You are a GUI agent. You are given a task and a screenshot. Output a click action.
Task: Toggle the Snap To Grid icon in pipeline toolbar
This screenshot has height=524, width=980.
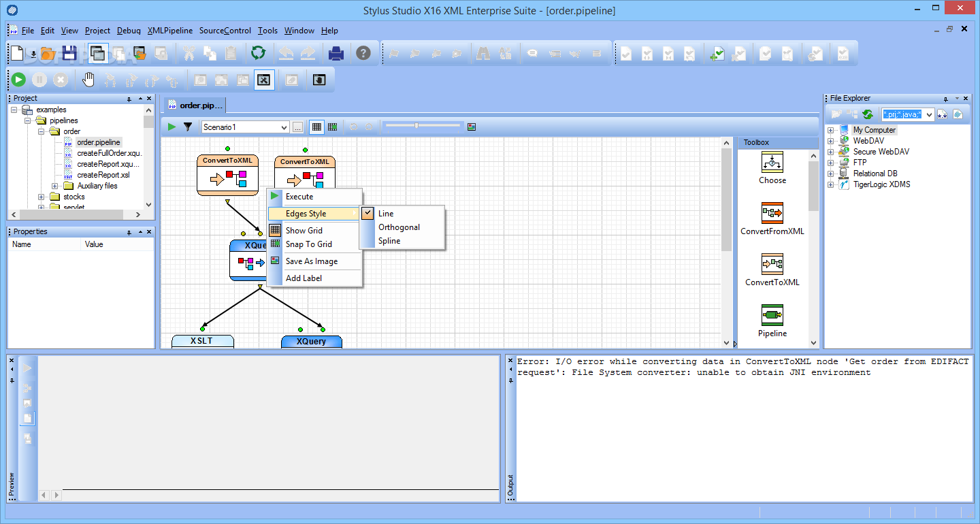tap(333, 127)
